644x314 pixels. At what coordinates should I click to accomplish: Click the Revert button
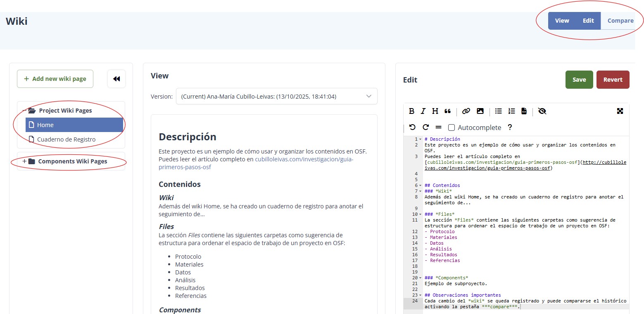pos(613,80)
